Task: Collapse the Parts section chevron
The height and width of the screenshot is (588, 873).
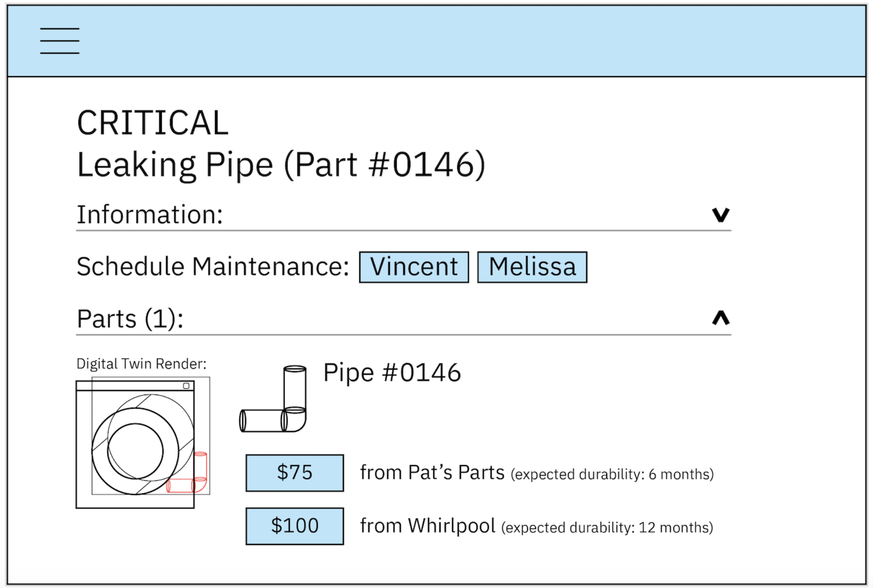Action: (x=721, y=318)
